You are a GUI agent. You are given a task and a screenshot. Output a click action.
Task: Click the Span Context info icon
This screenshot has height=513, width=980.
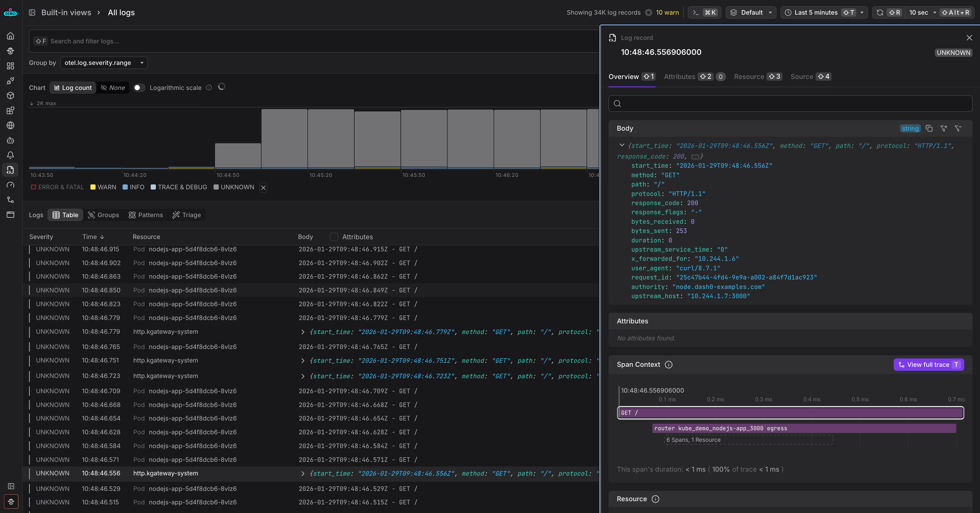[669, 365]
